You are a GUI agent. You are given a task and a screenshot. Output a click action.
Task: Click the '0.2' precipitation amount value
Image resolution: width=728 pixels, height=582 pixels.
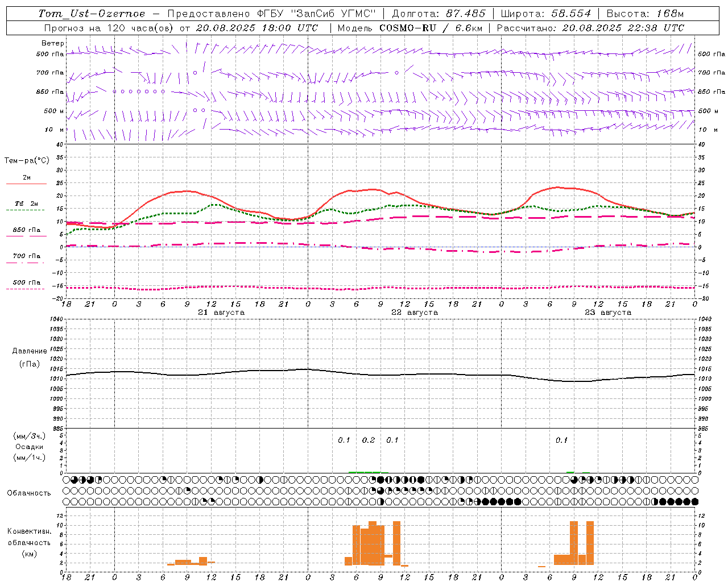pos(369,440)
